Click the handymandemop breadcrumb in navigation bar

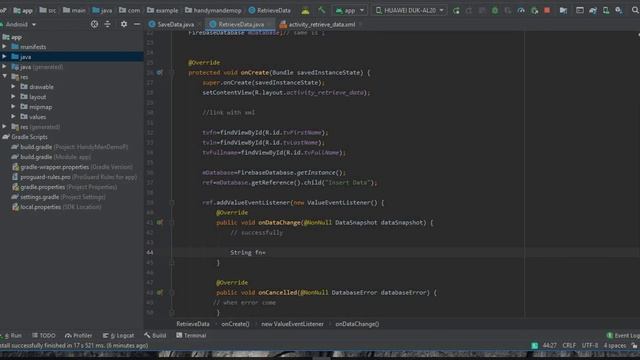pyautogui.click(x=213, y=10)
